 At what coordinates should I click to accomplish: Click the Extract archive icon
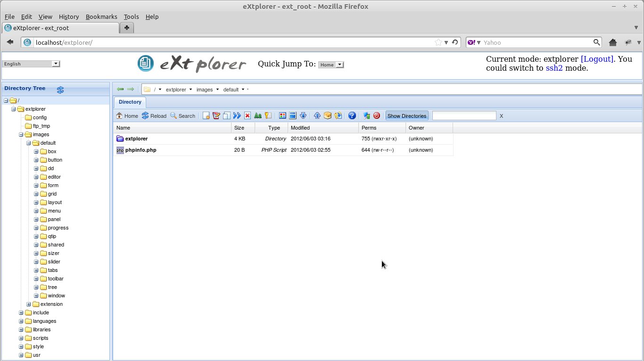338,116
